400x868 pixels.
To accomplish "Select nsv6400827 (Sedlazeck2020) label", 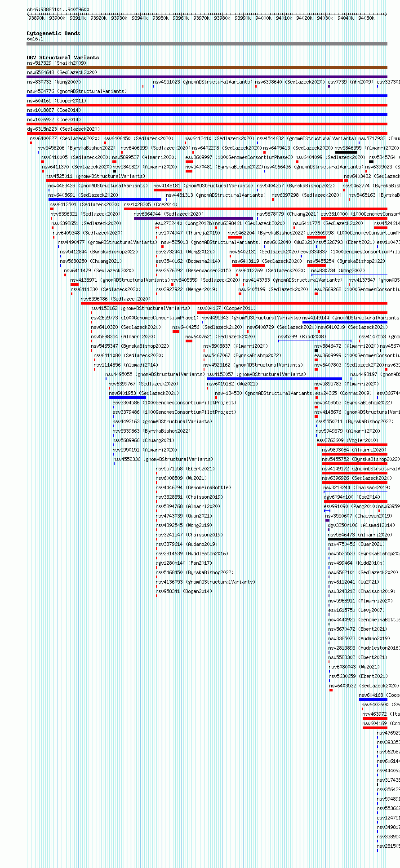I will [x=65, y=139].
